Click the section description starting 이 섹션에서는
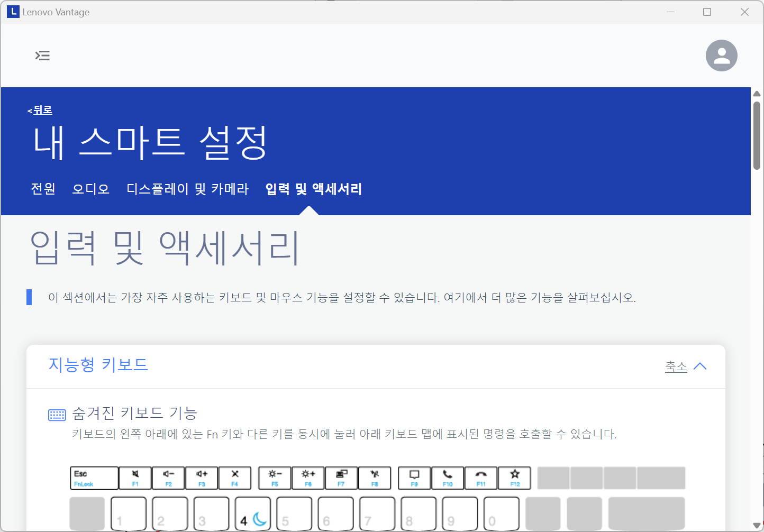This screenshot has width=764, height=532. click(x=342, y=298)
